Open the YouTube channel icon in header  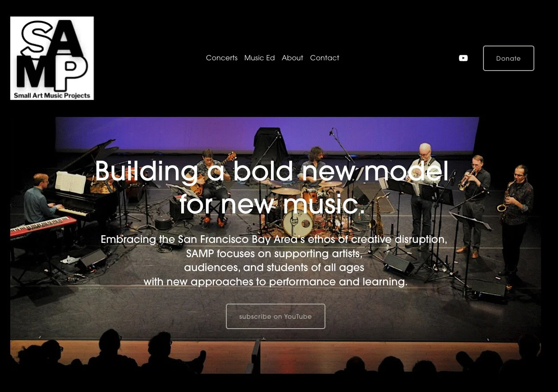coord(463,58)
